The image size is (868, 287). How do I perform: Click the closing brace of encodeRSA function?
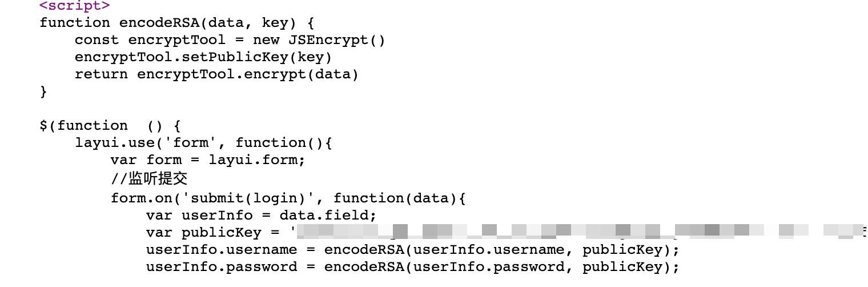pos(43,91)
